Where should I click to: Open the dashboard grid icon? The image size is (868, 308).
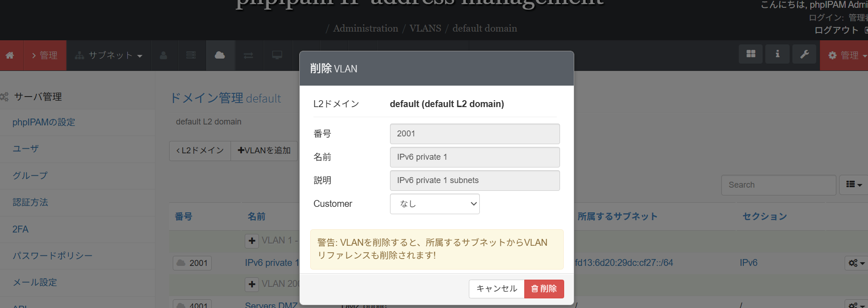(751, 54)
